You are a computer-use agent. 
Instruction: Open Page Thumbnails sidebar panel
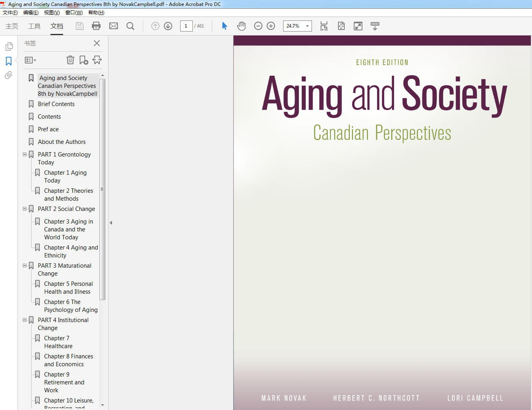click(9, 47)
